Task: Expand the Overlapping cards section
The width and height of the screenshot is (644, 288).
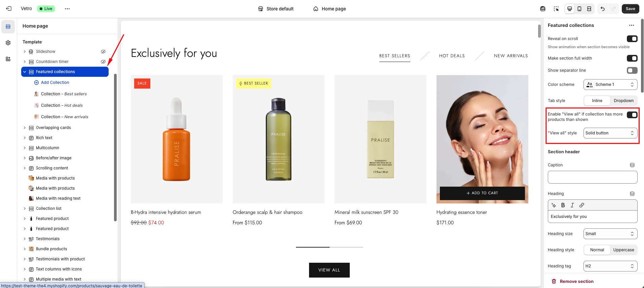Action: click(x=25, y=128)
